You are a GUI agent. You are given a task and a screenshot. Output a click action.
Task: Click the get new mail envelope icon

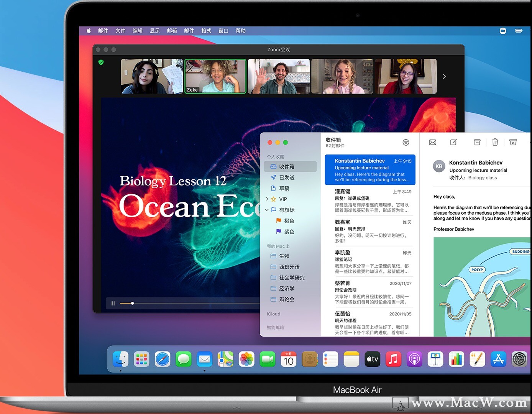point(433,142)
